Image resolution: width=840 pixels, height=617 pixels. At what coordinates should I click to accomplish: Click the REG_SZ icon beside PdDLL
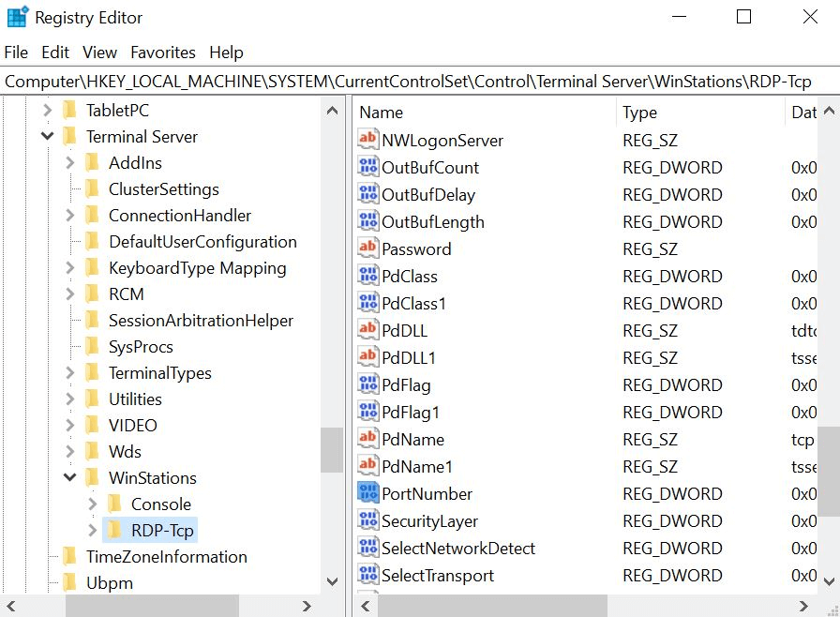[369, 330]
